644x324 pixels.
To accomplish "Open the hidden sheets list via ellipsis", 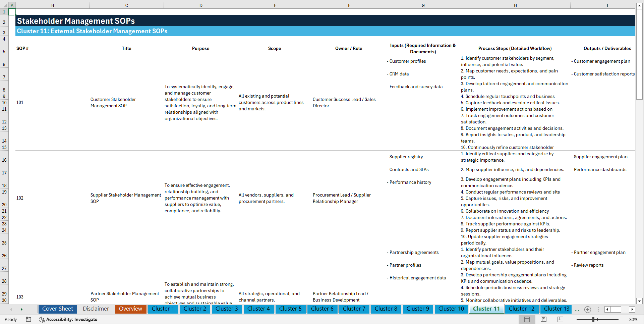I will click(x=577, y=309).
